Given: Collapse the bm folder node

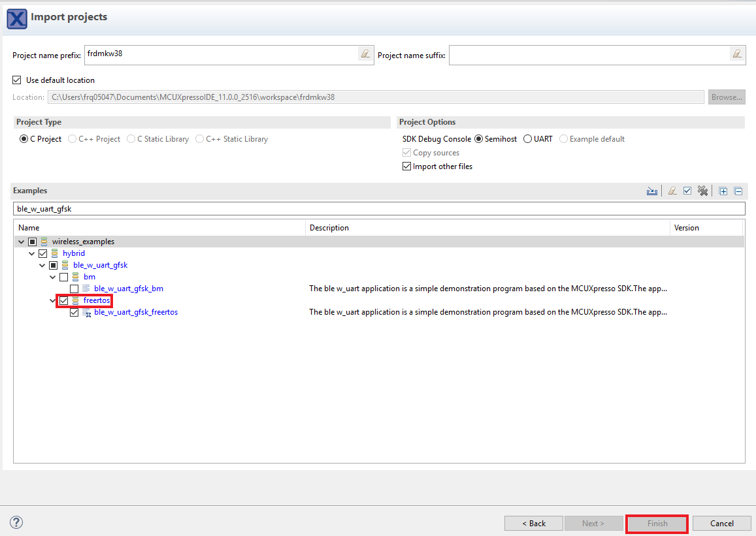Looking at the screenshot, I should [x=53, y=277].
